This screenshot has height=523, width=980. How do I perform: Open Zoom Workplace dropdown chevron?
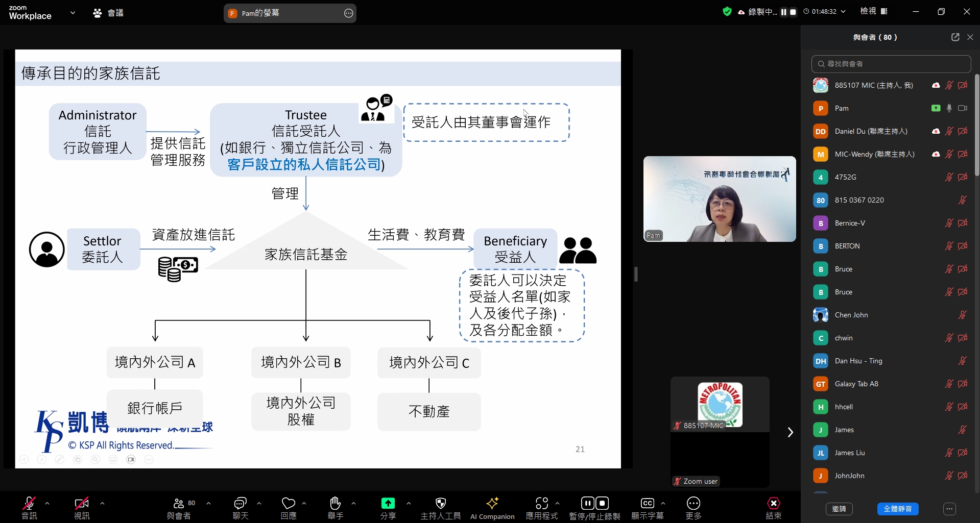point(73,13)
